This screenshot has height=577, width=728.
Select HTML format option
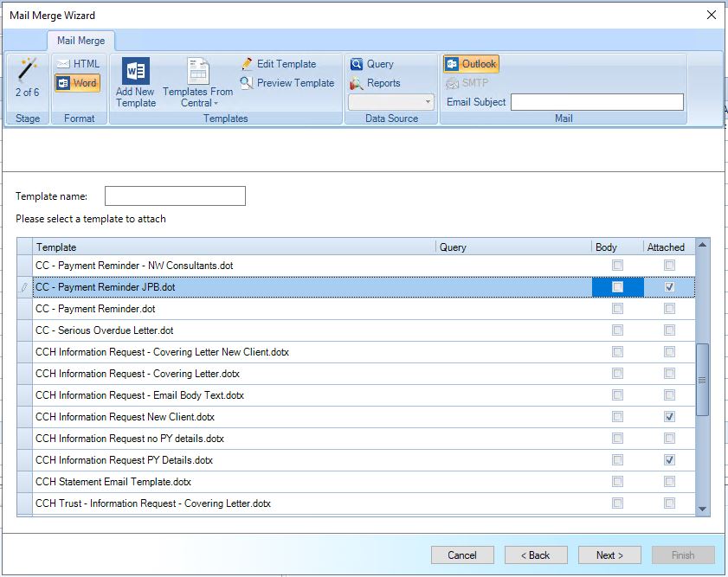[x=78, y=63]
